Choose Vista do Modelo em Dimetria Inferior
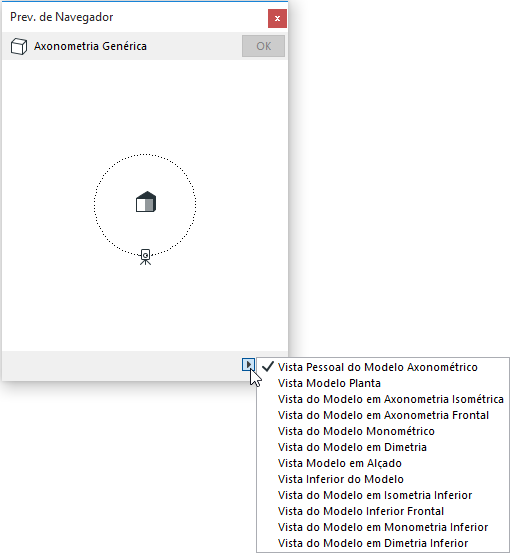The image size is (510, 553). [383, 543]
